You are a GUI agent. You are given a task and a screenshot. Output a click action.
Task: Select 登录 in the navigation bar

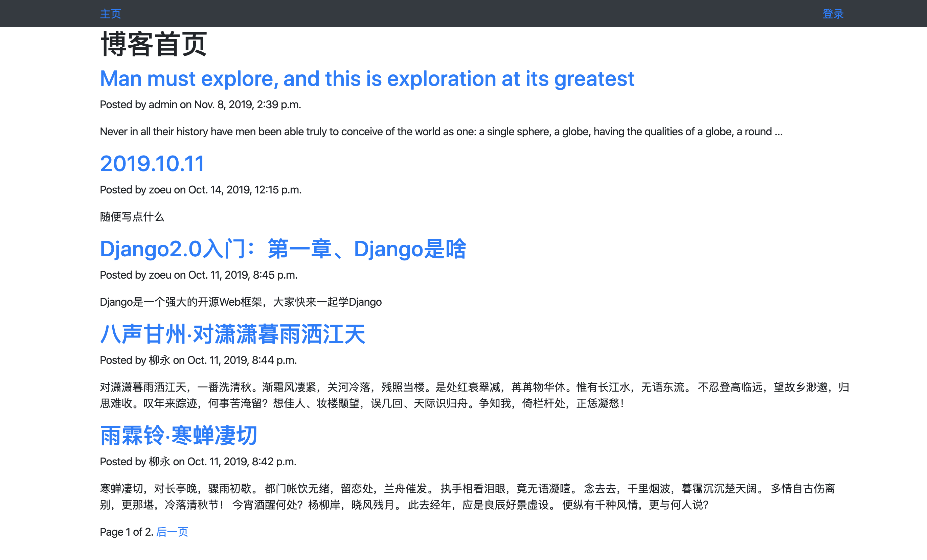point(833,14)
